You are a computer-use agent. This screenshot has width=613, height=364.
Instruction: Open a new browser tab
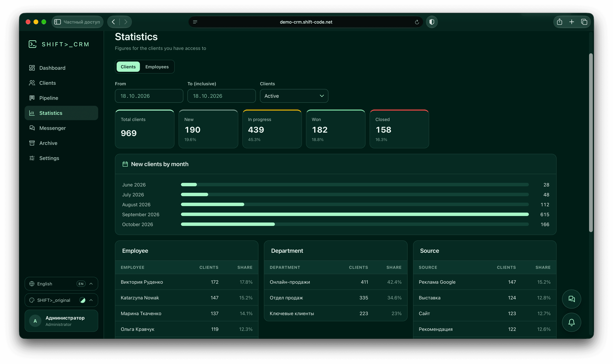point(571,22)
